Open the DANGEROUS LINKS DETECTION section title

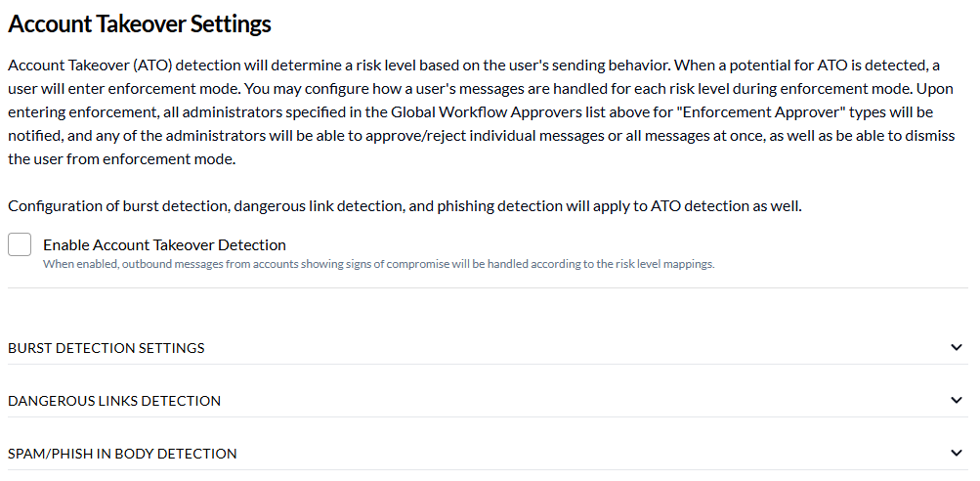coord(114,401)
